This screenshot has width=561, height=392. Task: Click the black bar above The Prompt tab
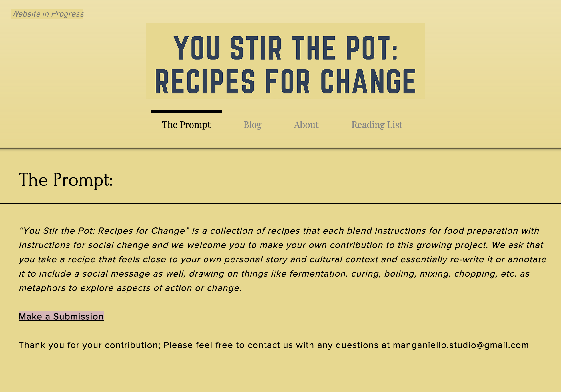[x=186, y=111]
